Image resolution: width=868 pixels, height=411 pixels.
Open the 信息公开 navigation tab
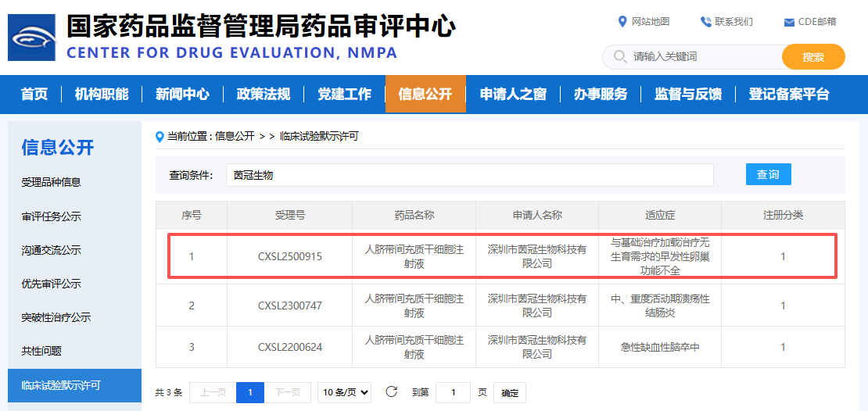tap(425, 95)
